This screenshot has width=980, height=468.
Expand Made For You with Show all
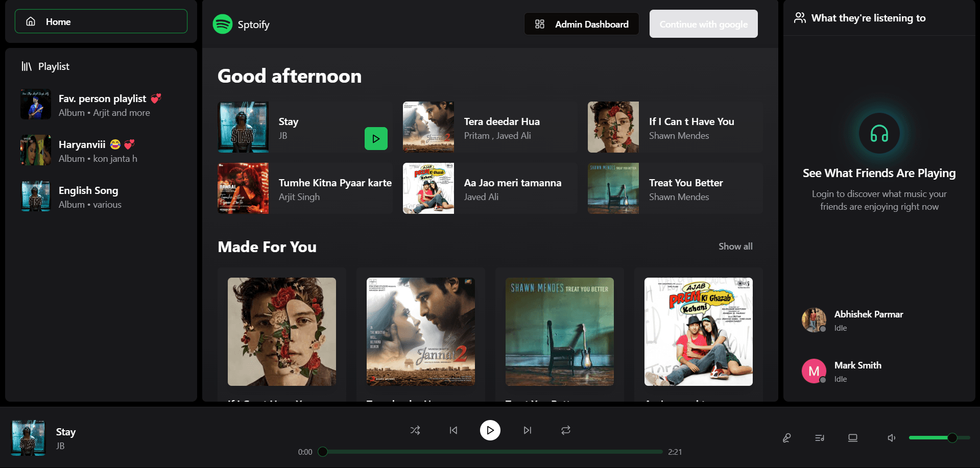735,246
